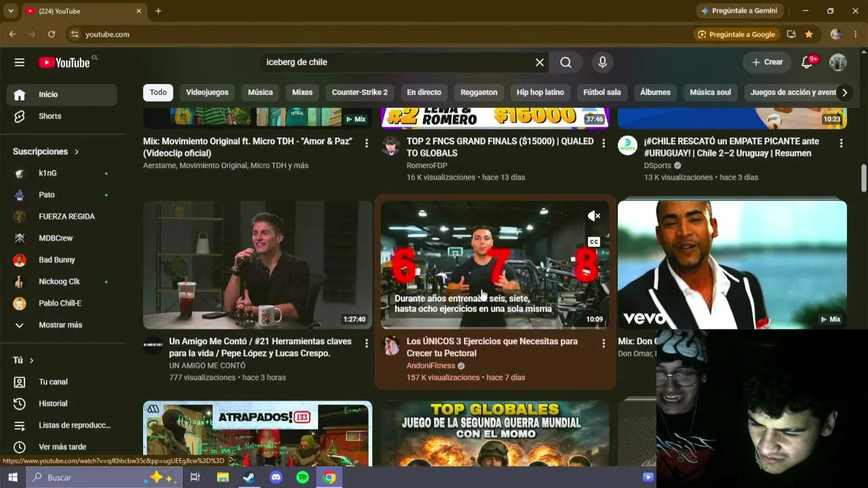Open the MDBCrew subscription
The height and width of the screenshot is (488, 868).
coord(62,239)
